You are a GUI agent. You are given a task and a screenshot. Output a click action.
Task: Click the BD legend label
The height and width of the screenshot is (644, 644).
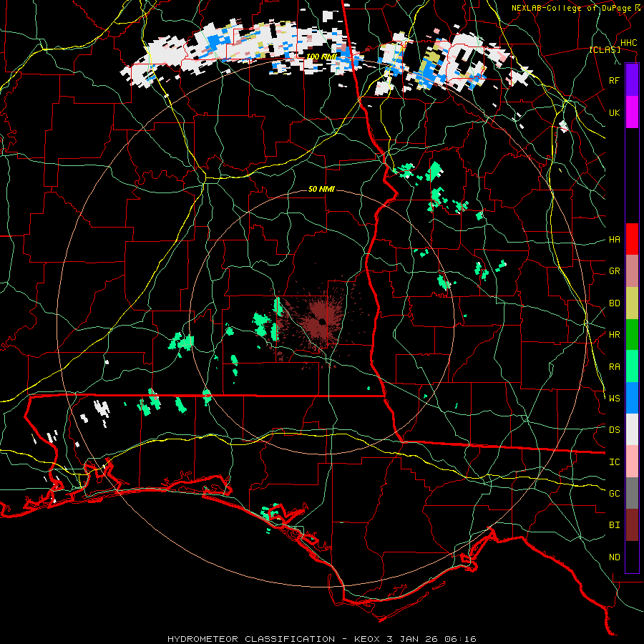[x=614, y=303]
